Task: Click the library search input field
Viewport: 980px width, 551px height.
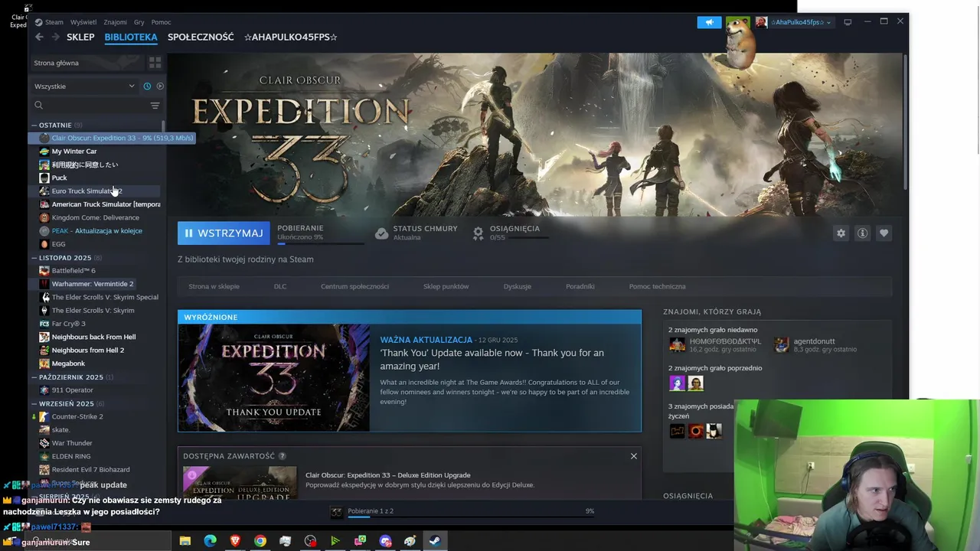Action: click(96, 106)
